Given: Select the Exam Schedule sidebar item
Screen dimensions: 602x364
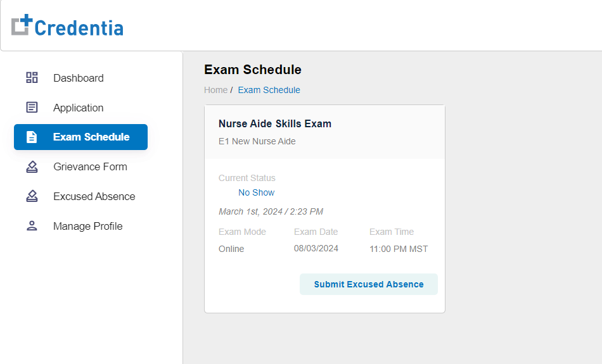Looking at the screenshot, I should pyautogui.click(x=80, y=137).
